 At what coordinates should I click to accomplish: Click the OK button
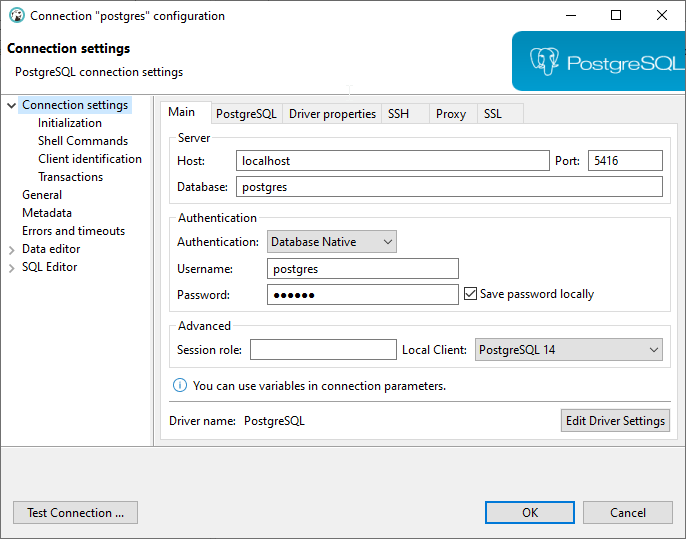(530, 512)
